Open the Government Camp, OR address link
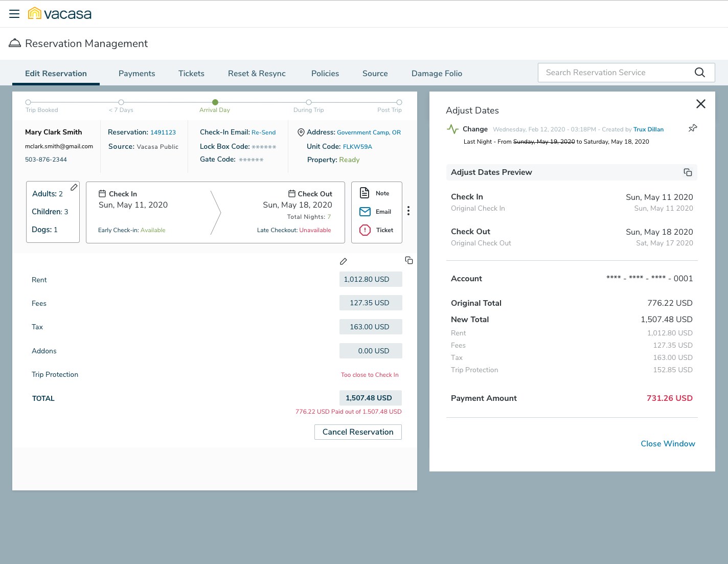This screenshot has width=728, height=564. [x=369, y=132]
